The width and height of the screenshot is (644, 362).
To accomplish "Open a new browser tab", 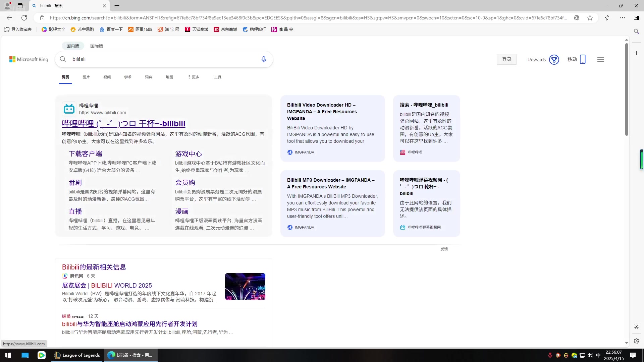I will point(117,6).
